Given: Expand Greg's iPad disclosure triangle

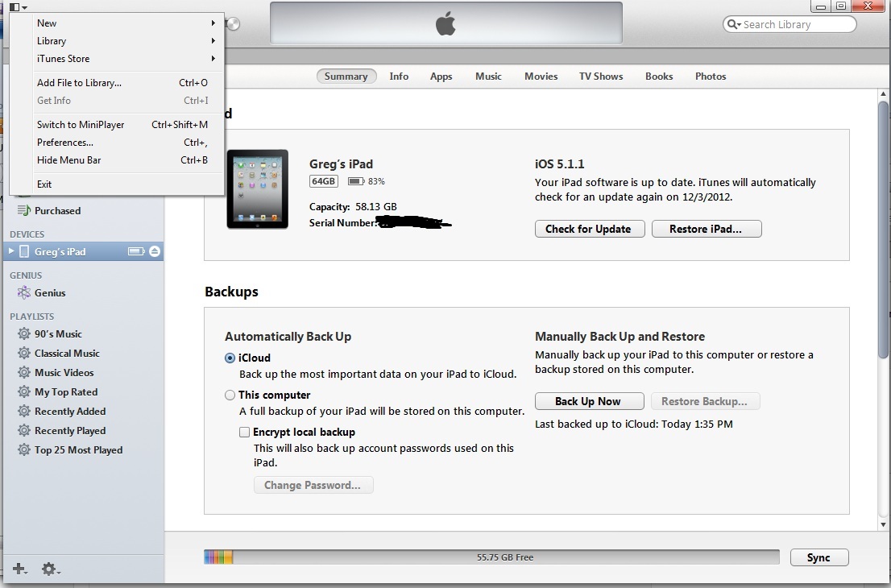Looking at the screenshot, I should coord(10,251).
